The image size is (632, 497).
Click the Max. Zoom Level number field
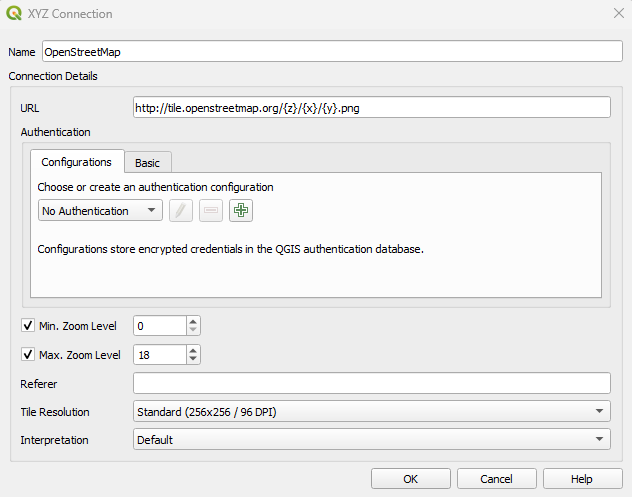(x=160, y=355)
